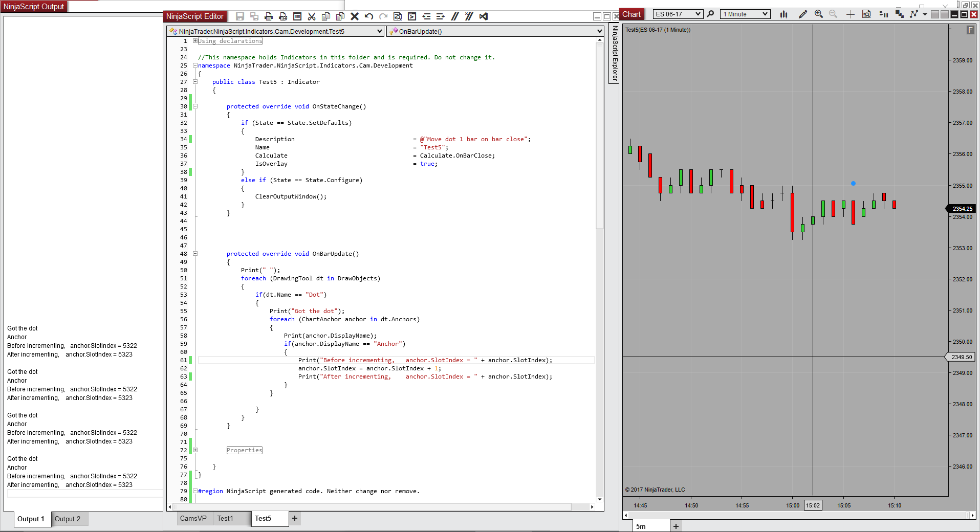Expand the collapsed Using declarations region

pos(195,41)
